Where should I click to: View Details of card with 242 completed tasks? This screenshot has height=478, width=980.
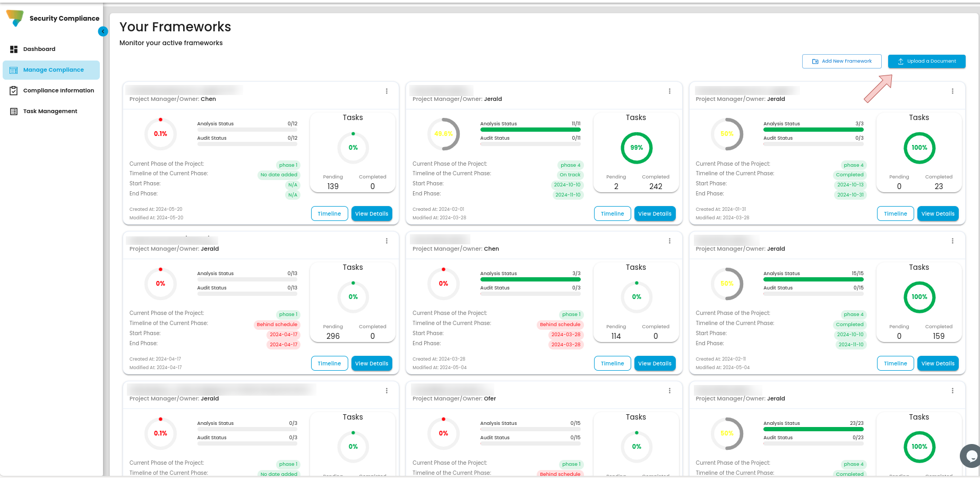[655, 214]
